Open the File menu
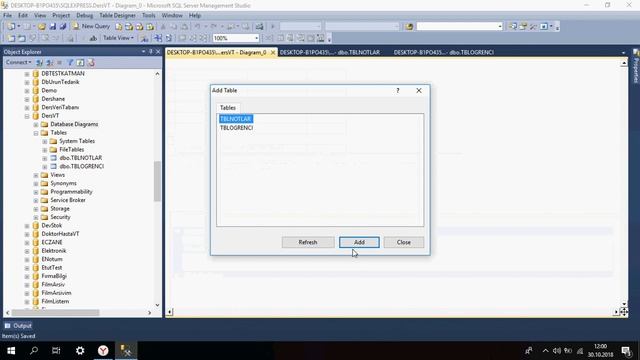Screen dimensions: 640x360 tap(7, 15)
